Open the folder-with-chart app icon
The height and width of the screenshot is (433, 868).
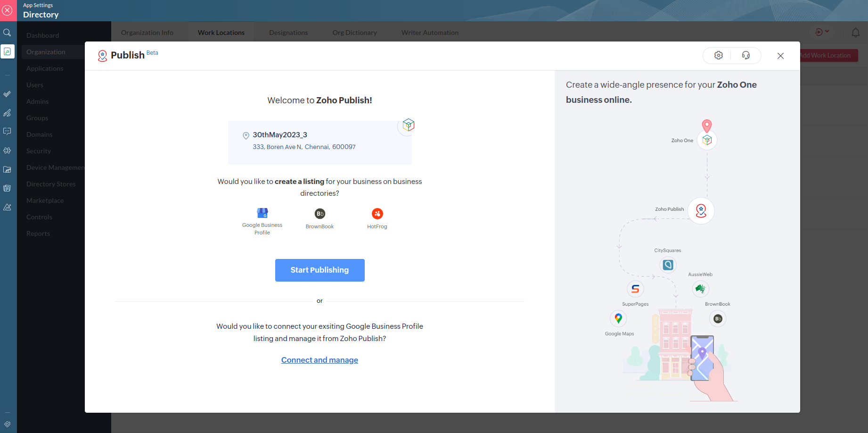(x=8, y=169)
